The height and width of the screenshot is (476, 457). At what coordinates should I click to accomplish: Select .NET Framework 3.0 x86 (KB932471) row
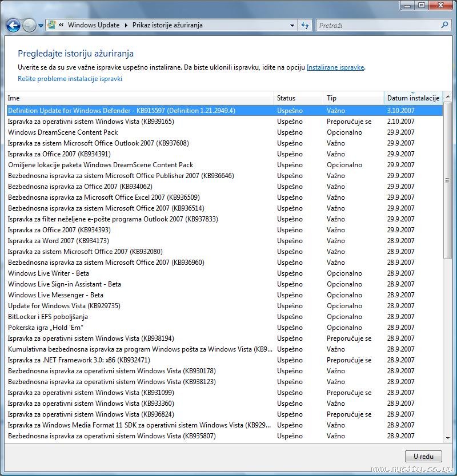point(225,360)
